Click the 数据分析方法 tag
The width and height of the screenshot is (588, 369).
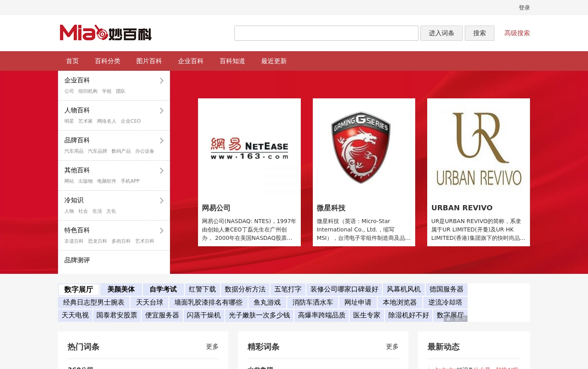click(x=245, y=289)
